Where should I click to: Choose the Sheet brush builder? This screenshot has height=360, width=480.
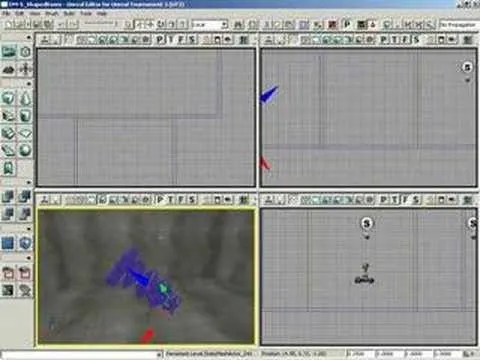[x=25, y=133]
